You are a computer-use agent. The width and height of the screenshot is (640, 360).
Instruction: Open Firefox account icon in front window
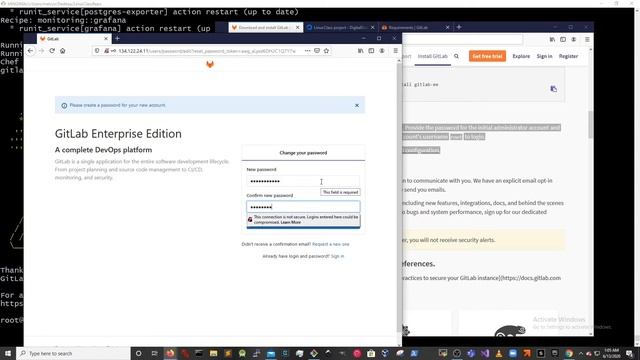pos(382,51)
